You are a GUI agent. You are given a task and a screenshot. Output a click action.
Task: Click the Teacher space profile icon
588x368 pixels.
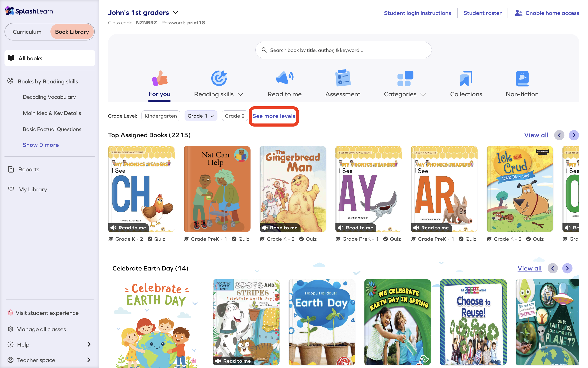(10, 360)
